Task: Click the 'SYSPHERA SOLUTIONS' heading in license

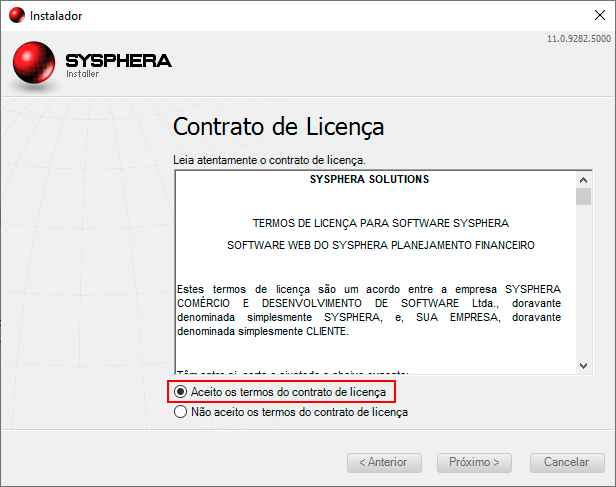Action: click(x=369, y=179)
